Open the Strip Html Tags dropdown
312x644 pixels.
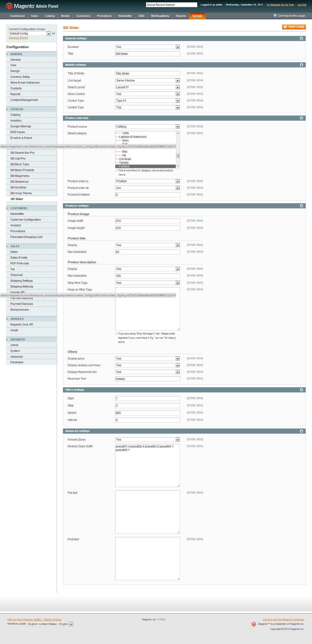click(147, 283)
